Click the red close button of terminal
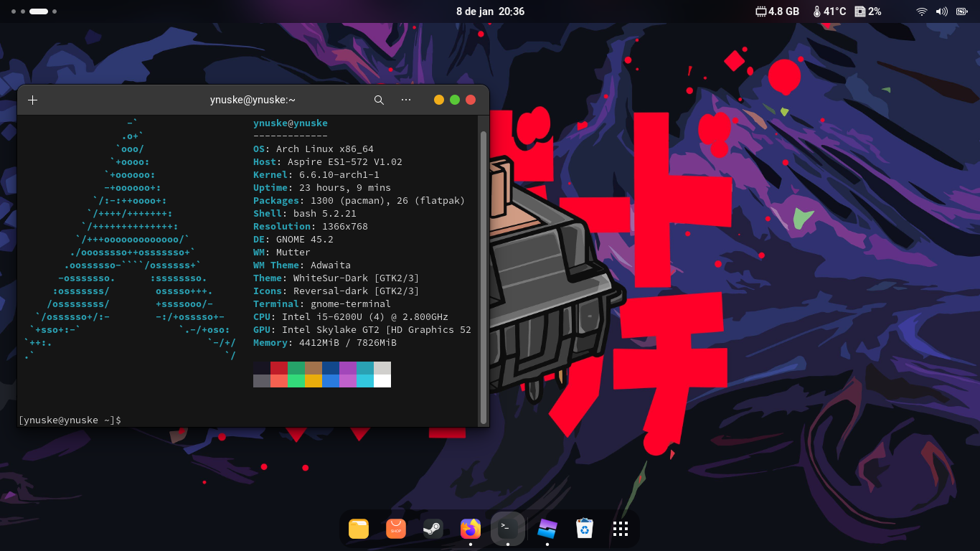Image resolution: width=980 pixels, height=551 pixels. (471, 100)
